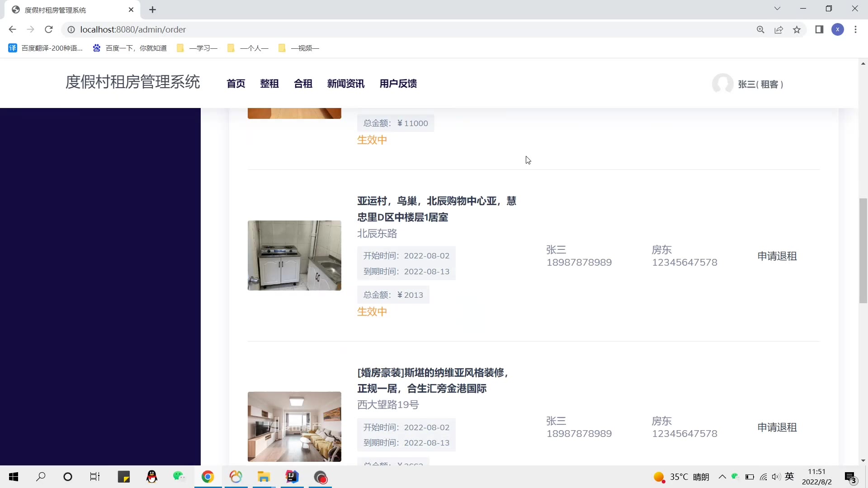The height and width of the screenshot is (488, 868).
Task: Open the kitchen photo thumbnail
Action: [294, 255]
